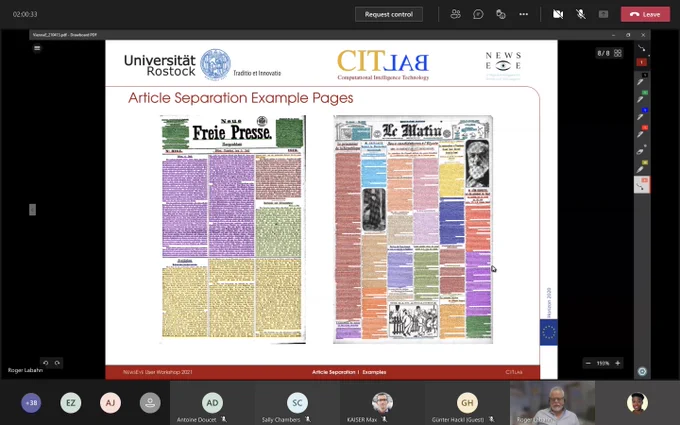Select the blue pen tool
Image resolution: width=680 pixels, height=425 pixels.
point(641,115)
